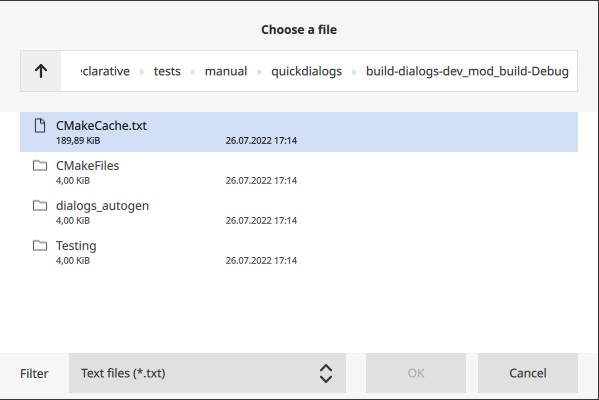
Task: Click the Cancel button
Action: [528, 373]
